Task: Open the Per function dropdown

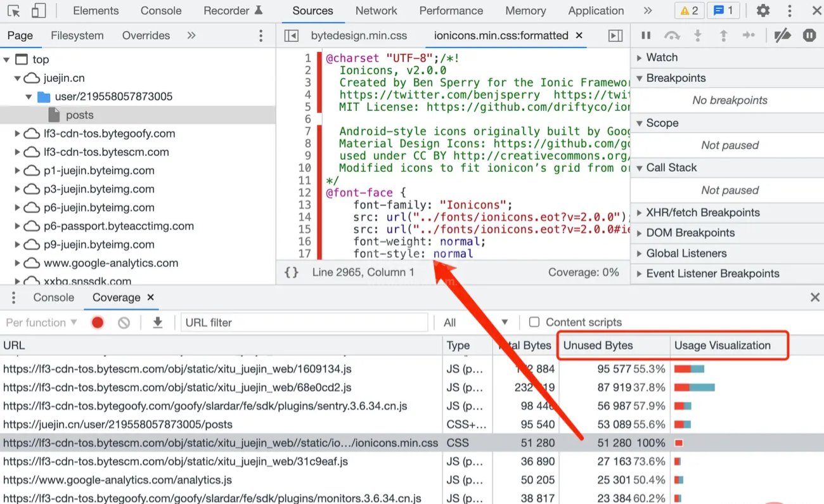Action: 41,323
